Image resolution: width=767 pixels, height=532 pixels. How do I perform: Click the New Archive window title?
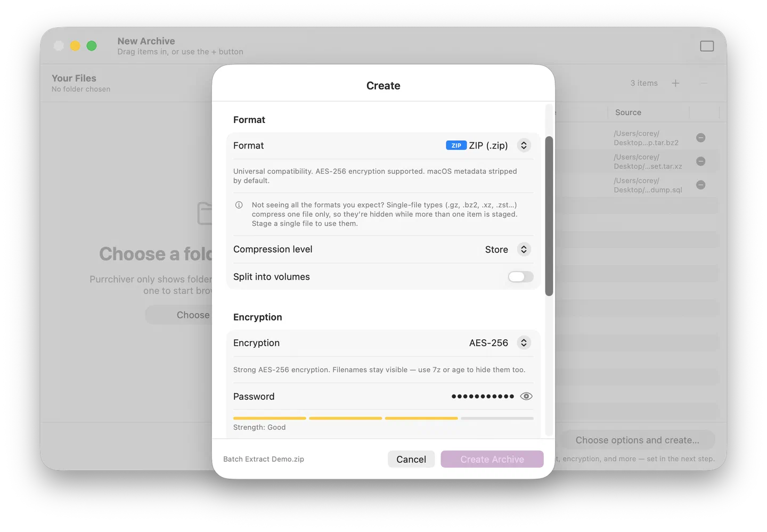point(146,41)
